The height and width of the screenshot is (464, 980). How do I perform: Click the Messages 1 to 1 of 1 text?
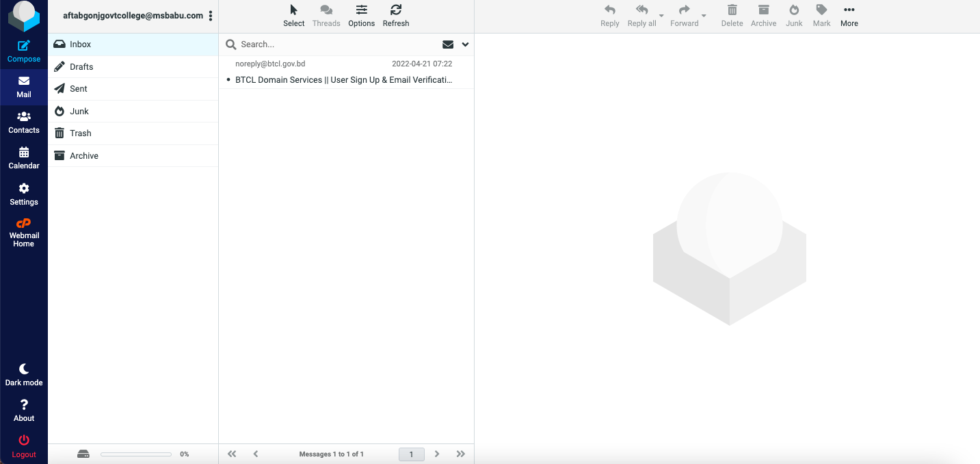(x=332, y=454)
